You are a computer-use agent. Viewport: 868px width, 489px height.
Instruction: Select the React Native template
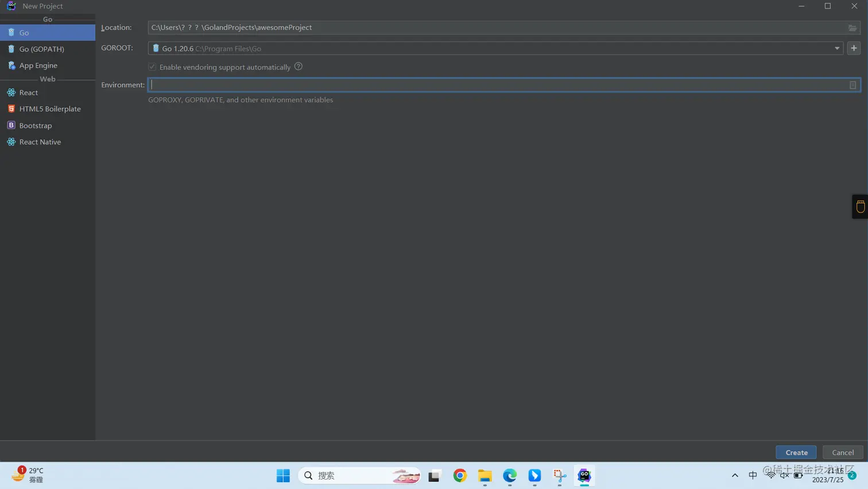tap(48, 142)
